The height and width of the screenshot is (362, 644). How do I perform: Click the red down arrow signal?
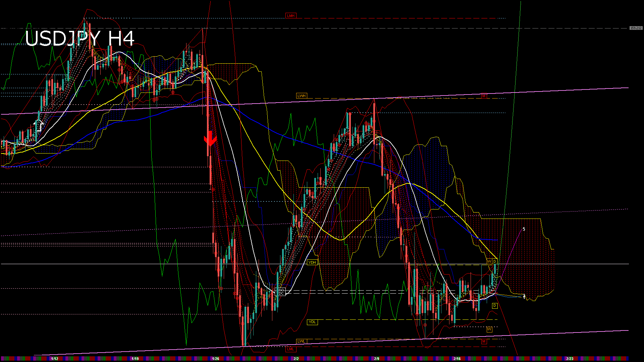(210, 139)
